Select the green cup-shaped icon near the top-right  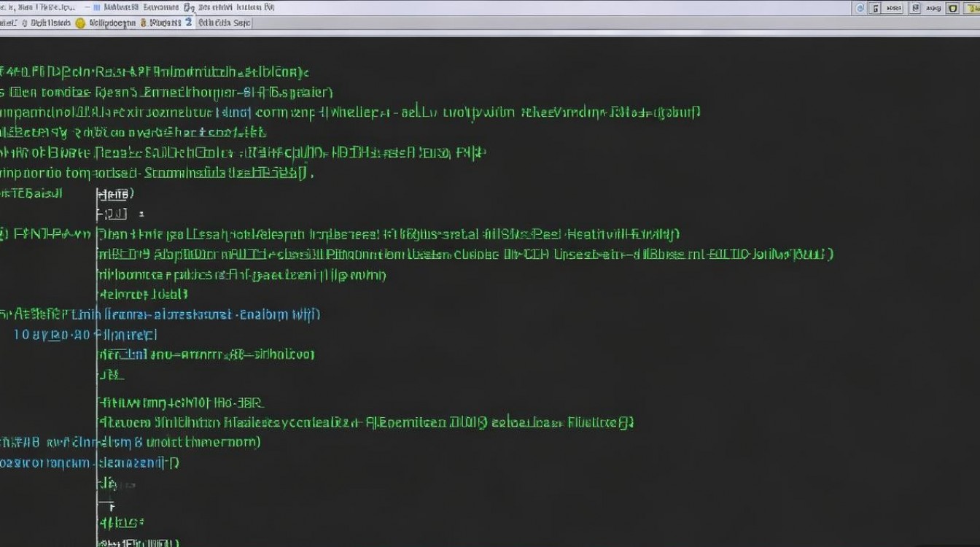[953, 7]
